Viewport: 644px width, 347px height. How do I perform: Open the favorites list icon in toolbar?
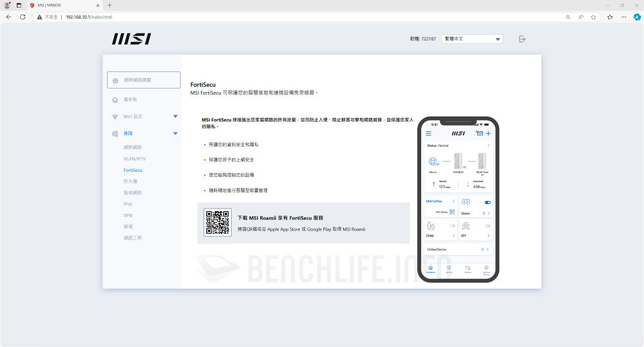610,17
